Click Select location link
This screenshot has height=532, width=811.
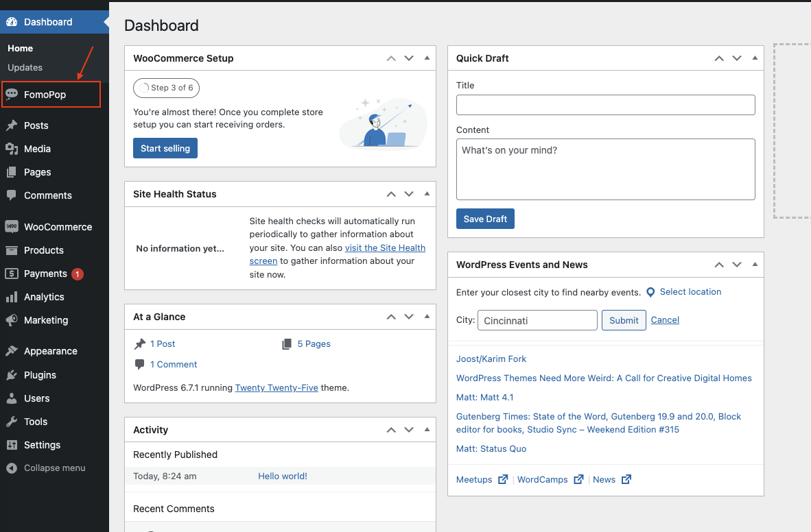click(x=690, y=292)
